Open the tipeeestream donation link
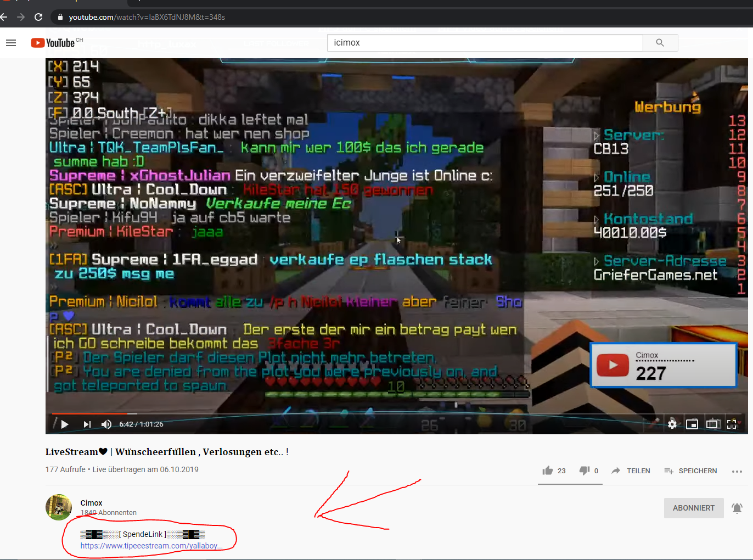Screen dimensions: 753x560 [x=151, y=546]
